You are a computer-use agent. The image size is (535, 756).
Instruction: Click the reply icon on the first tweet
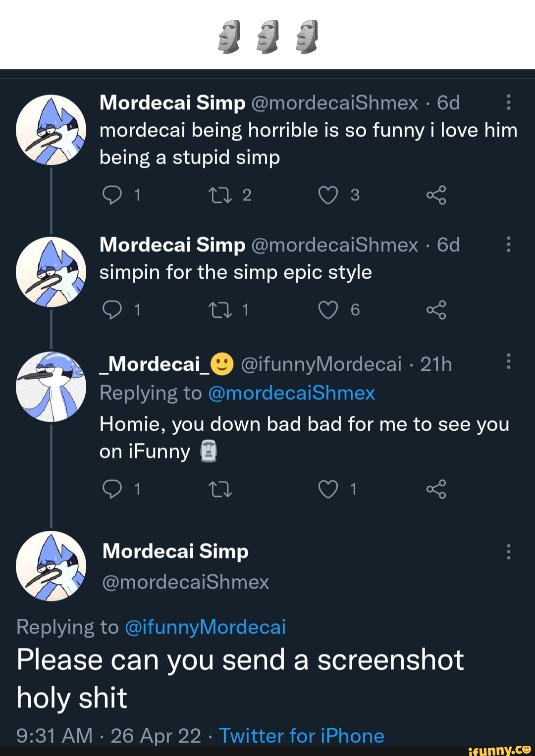click(113, 195)
